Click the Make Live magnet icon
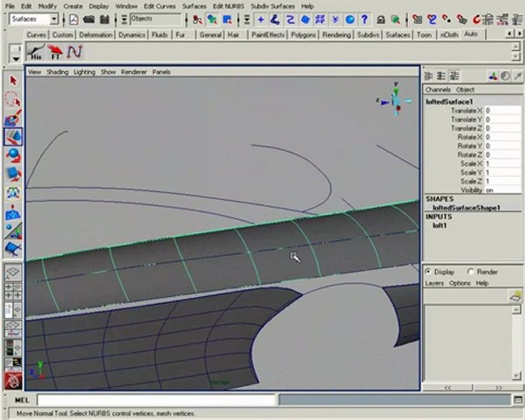 pos(477,20)
